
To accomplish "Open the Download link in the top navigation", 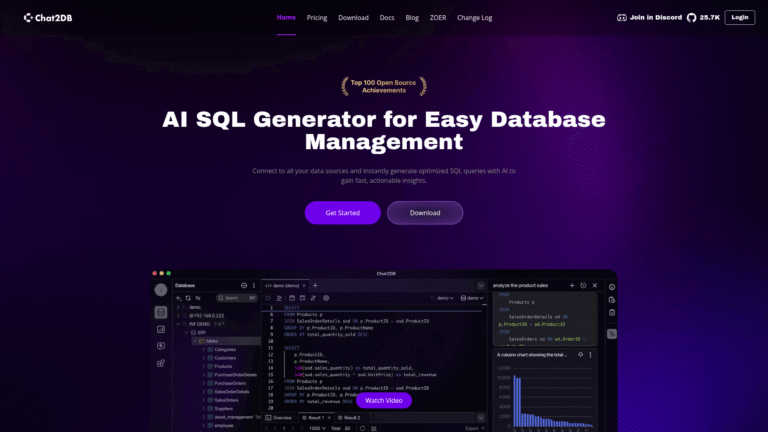I will point(353,18).
